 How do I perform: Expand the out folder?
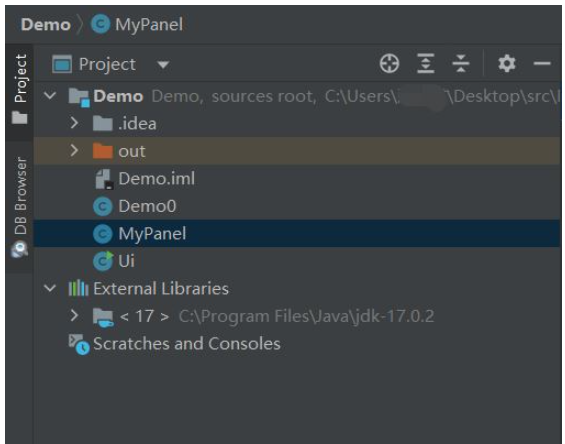pyautogui.click(x=74, y=151)
